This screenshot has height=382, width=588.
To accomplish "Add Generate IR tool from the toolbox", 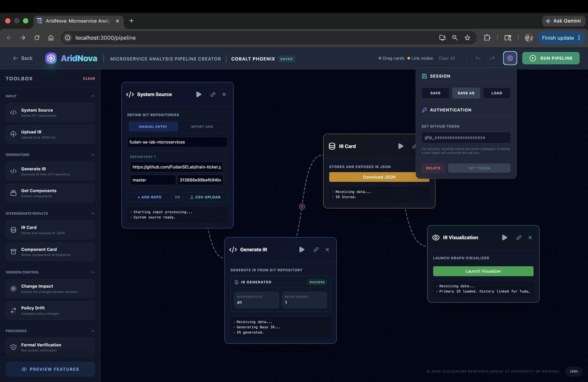I will (50, 171).
